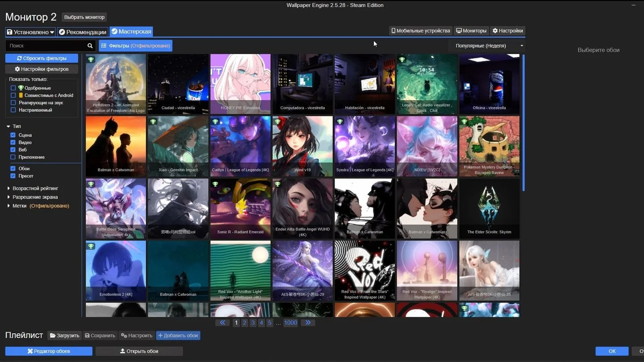This screenshot has width=644, height=362.
Task: Go to previous page double-arrow icon
Action: [x=222, y=323]
